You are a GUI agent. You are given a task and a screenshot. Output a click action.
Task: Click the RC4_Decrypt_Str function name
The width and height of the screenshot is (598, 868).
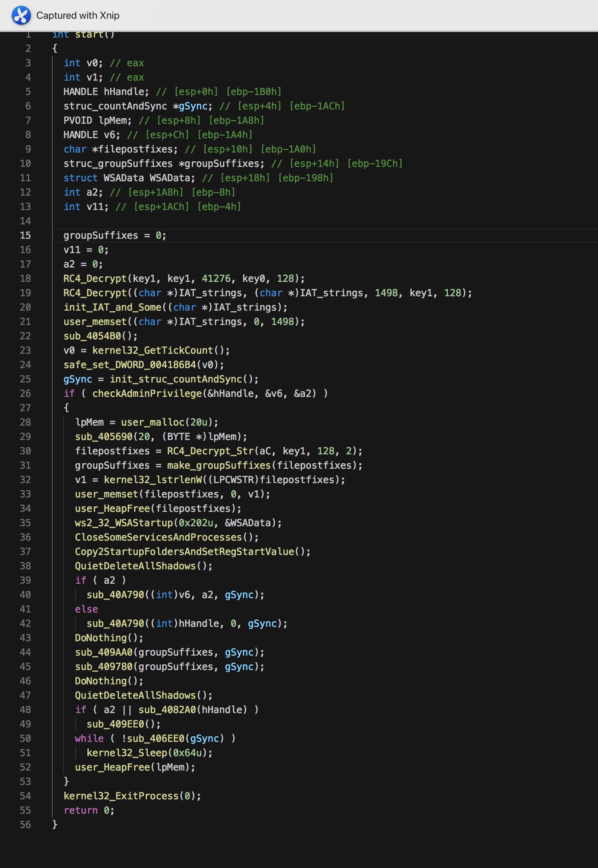tap(210, 451)
